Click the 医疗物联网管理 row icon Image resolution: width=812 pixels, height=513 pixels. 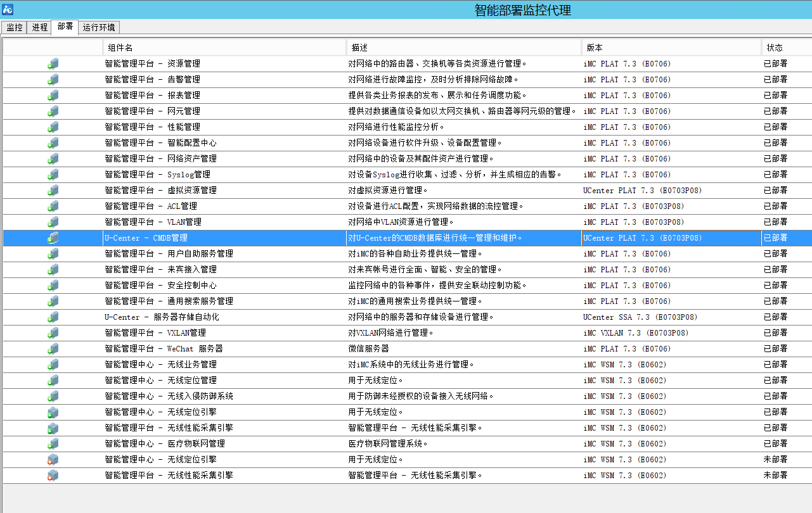click(x=53, y=443)
